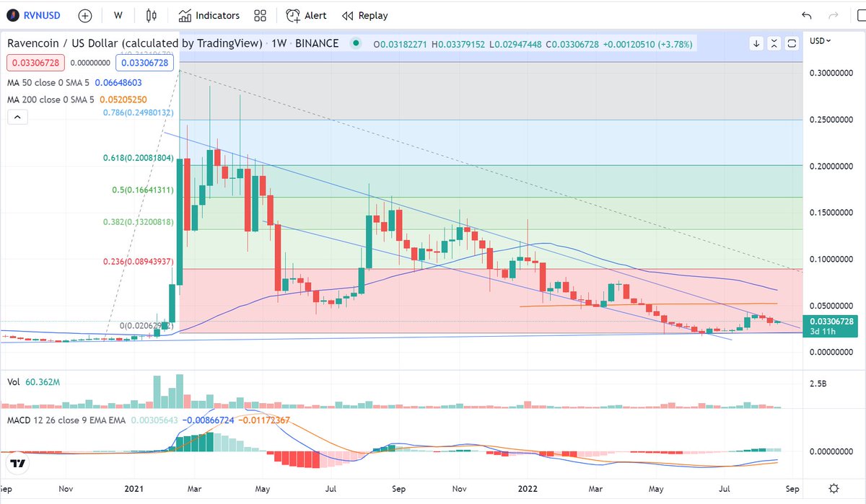
Task: Open the indicator templates grid icon
Action: tap(261, 15)
